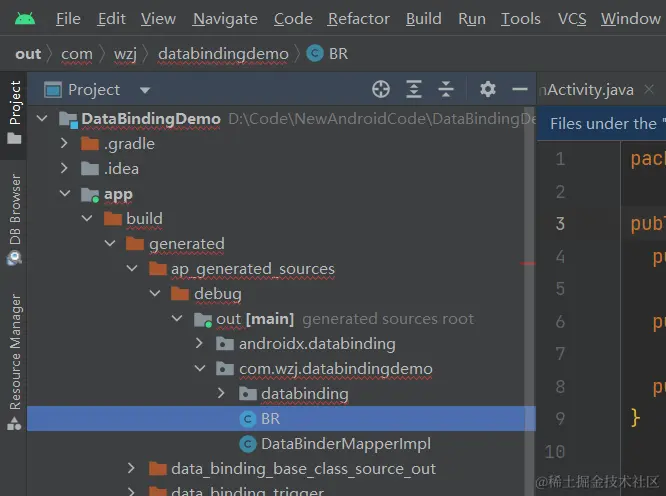666x496 pixels.
Task: Hide the Project panel with minus icon
Action: 519,90
